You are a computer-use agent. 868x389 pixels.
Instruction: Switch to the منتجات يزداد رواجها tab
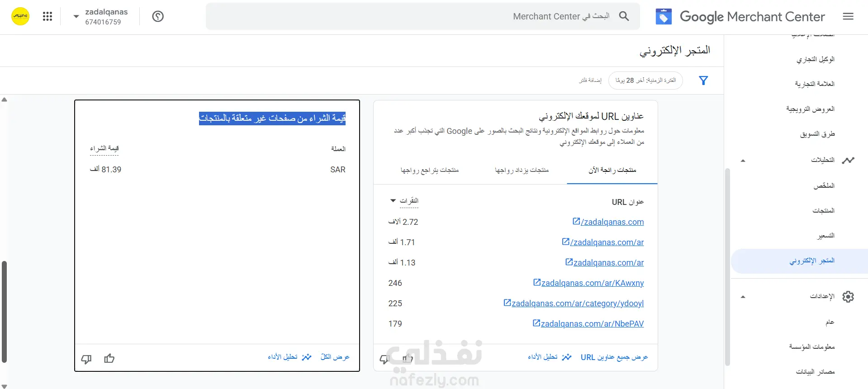(x=522, y=170)
